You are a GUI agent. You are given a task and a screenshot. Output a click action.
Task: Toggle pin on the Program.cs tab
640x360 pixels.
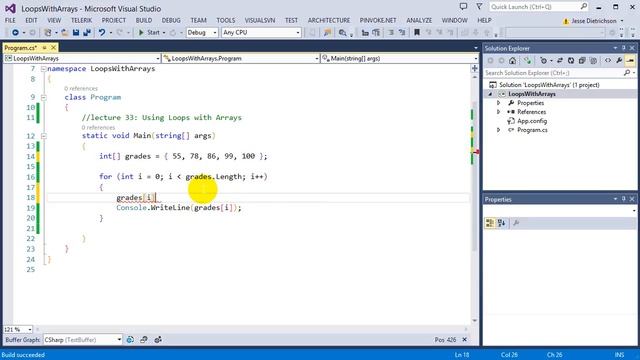(44, 48)
